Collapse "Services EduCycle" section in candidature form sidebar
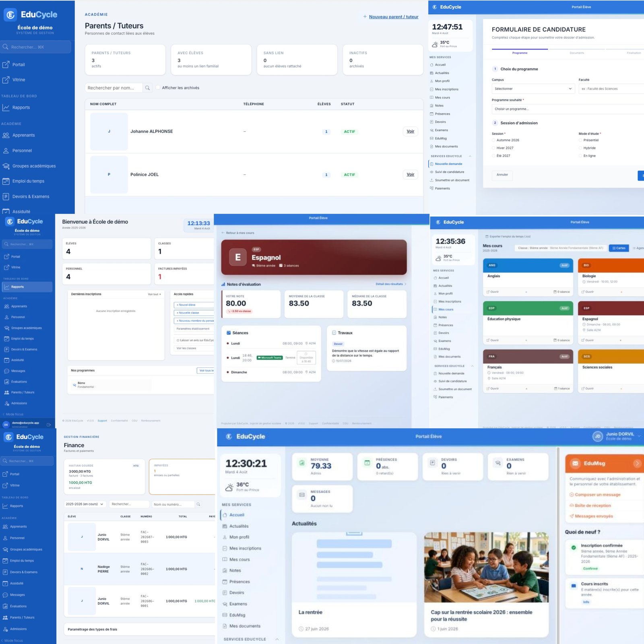The width and height of the screenshot is (644, 644). tap(470, 156)
